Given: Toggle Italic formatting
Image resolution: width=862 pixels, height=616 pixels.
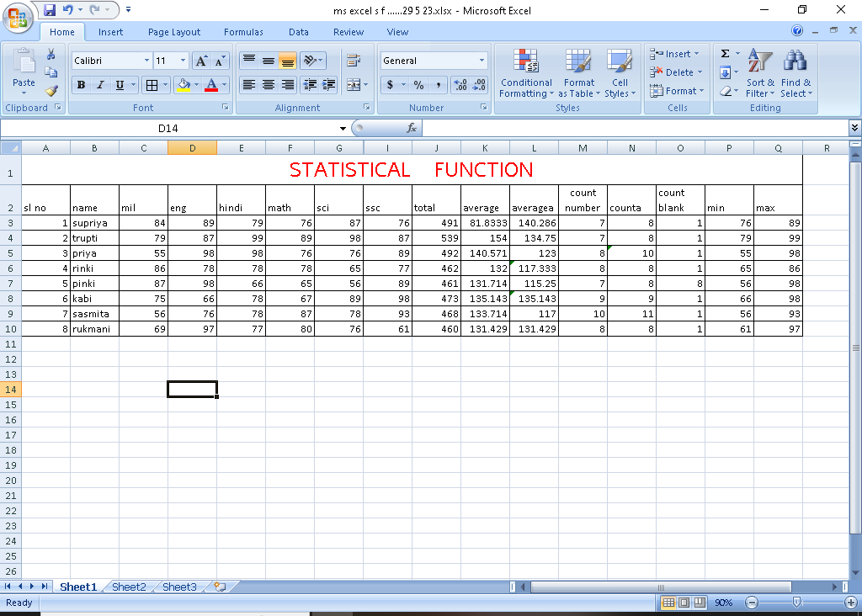Looking at the screenshot, I should 100,85.
